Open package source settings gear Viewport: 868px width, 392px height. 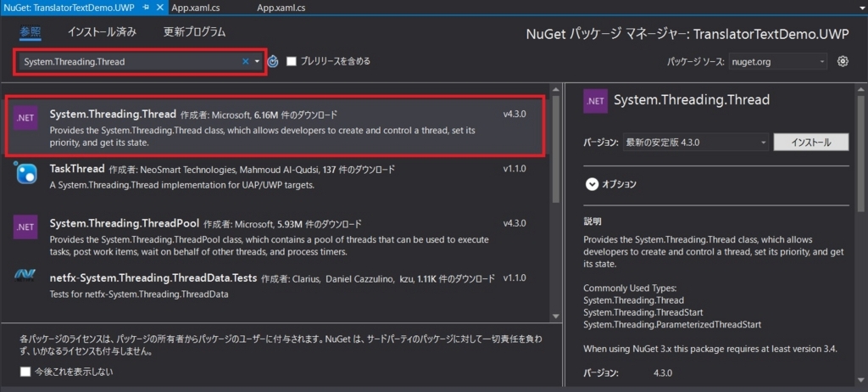(x=843, y=62)
